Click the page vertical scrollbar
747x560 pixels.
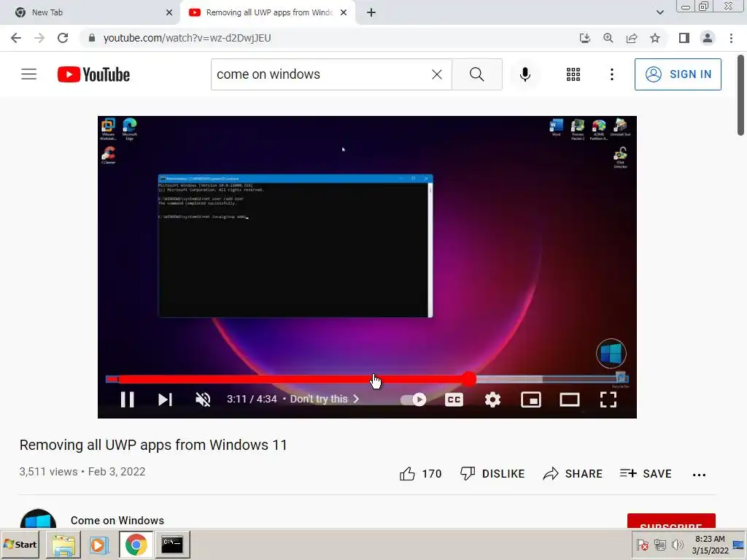tap(740, 96)
